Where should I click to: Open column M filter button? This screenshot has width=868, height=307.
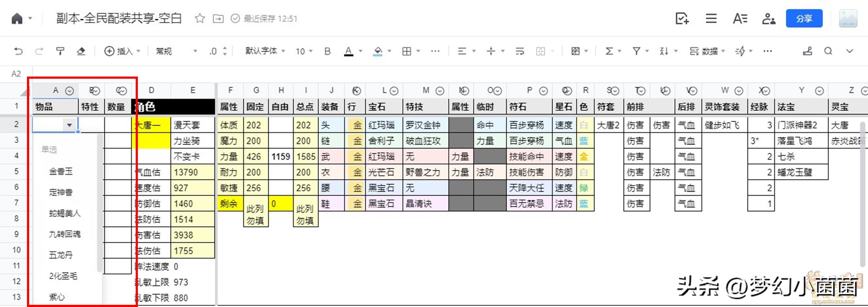click(440, 91)
